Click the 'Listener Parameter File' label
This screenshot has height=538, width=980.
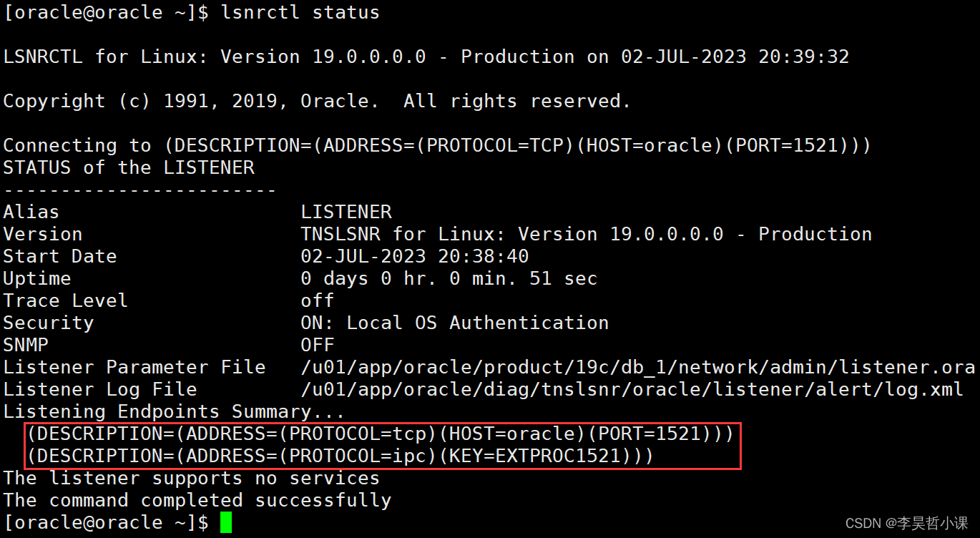[134, 368]
